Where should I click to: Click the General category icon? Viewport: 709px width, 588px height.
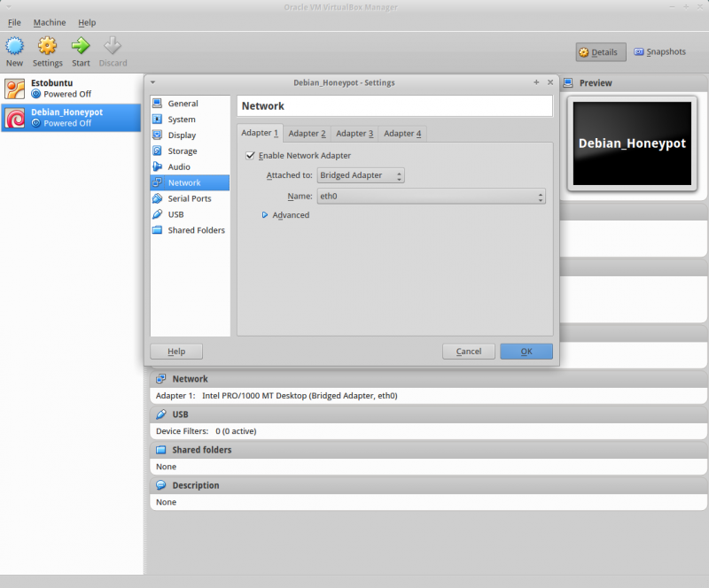[x=158, y=103]
